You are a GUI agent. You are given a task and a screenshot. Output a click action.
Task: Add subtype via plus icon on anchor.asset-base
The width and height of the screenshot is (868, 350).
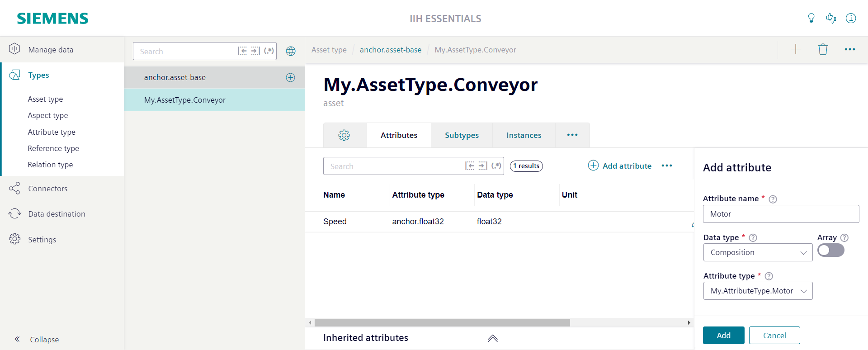290,77
